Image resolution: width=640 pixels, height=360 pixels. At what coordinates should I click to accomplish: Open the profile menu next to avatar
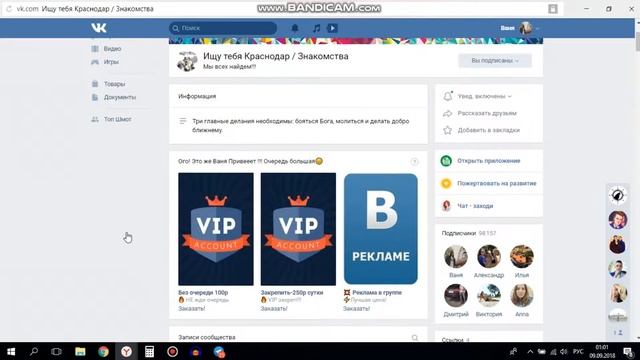click(520, 28)
